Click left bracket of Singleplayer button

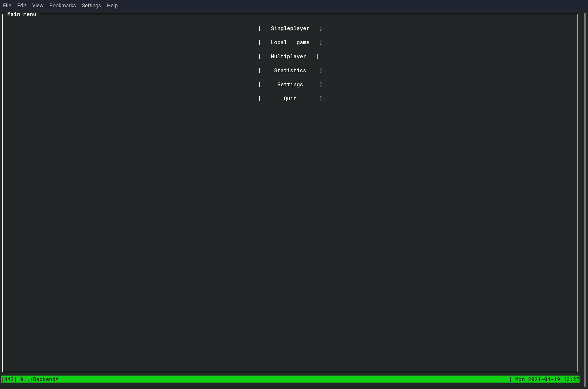coord(260,28)
